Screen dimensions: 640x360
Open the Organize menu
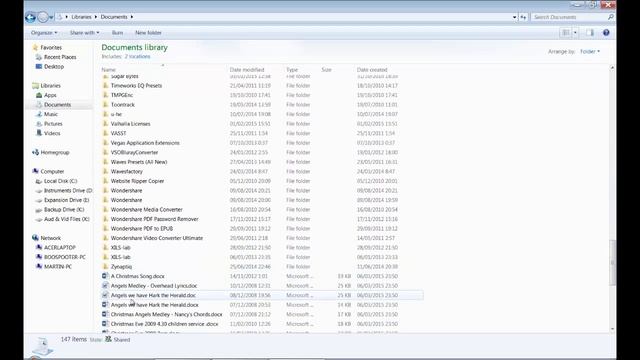click(44, 33)
